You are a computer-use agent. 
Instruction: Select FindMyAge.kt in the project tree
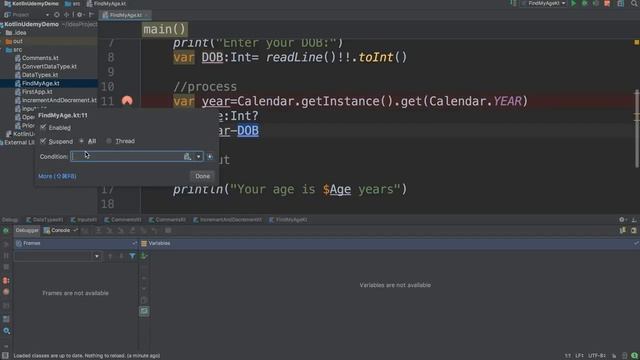pyautogui.click(x=40, y=83)
